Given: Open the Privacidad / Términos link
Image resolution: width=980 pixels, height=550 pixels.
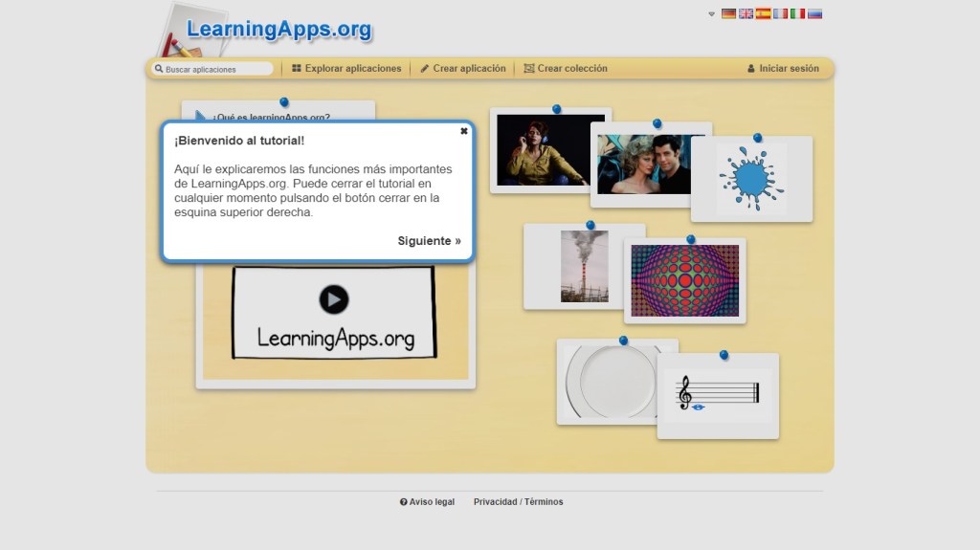Looking at the screenshot, I should [518, 502].
